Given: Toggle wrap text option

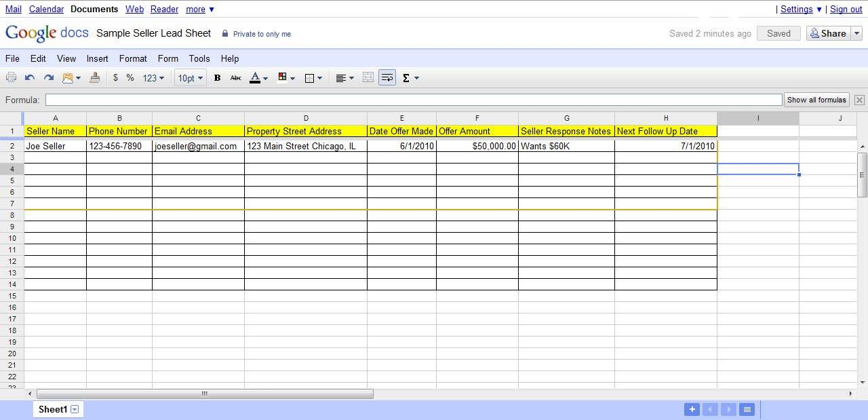Looking at the screenshot, I should (387, 78).
